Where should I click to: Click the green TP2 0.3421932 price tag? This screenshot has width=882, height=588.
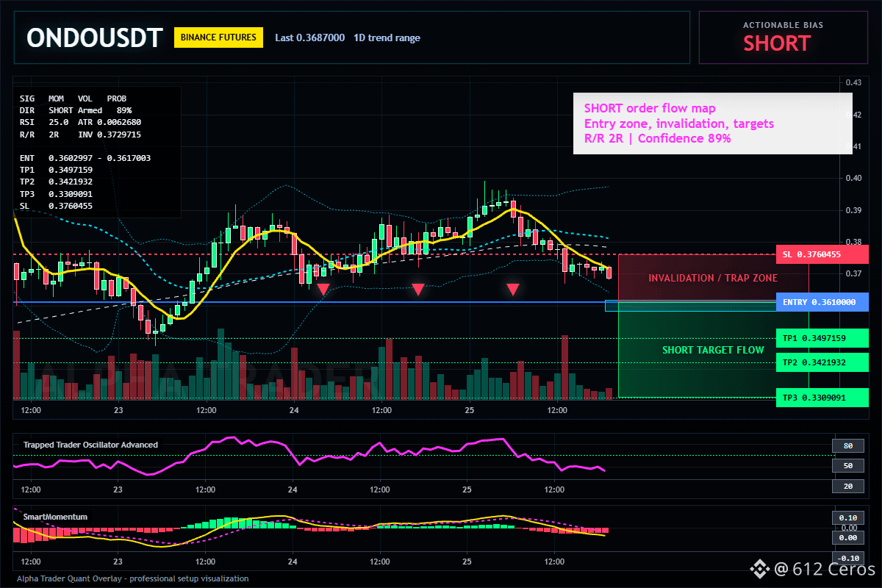(x=822, y=362)
